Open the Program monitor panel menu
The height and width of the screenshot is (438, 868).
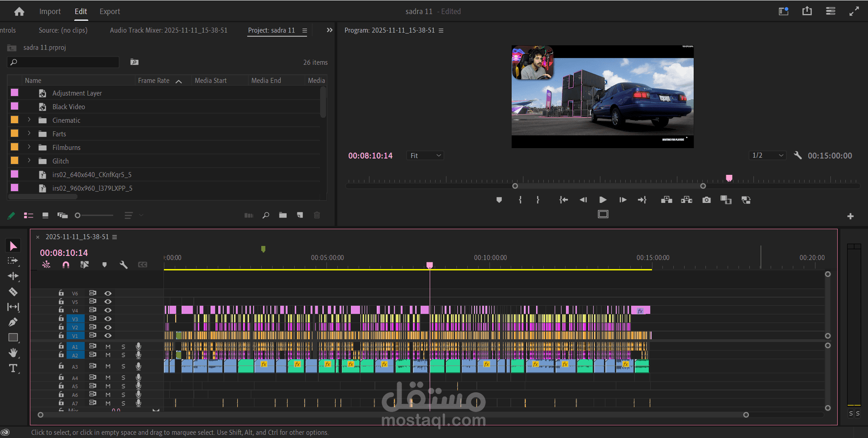[441, 31]
